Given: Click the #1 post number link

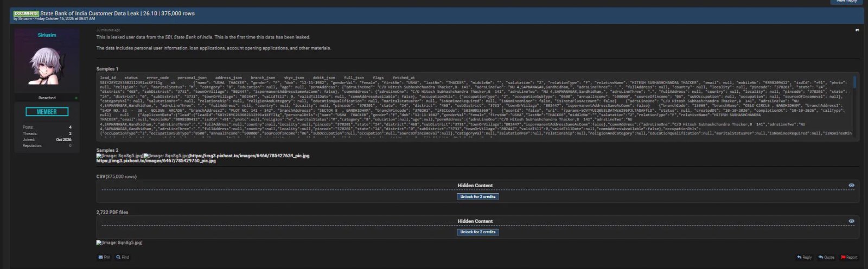Looking at the screenshot, I should tap(857, 30).
